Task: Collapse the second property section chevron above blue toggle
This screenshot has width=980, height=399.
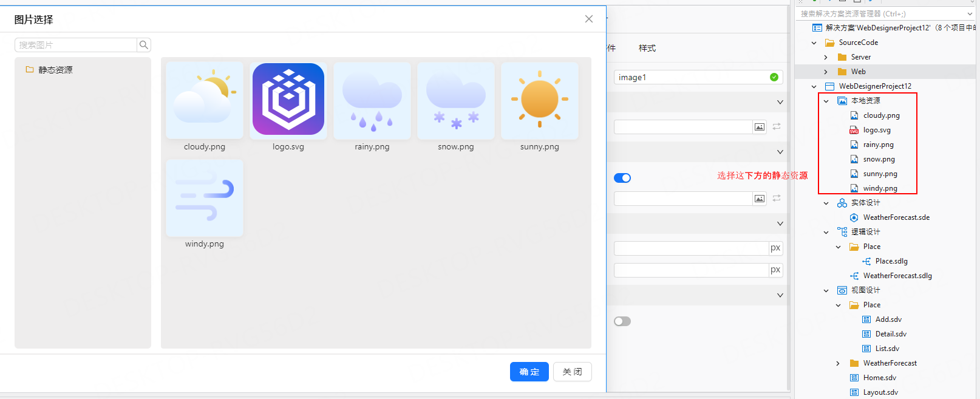Action: pos(780,152)
